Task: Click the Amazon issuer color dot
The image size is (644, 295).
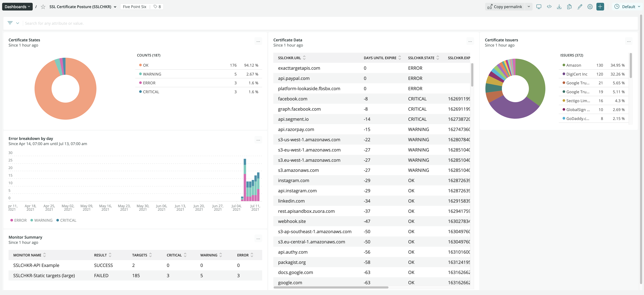Action: click(x=564, y=65)
